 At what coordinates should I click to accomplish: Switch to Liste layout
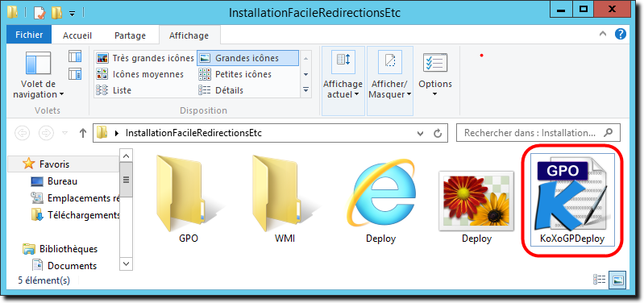pyautogui.click(x=114, y=90)
